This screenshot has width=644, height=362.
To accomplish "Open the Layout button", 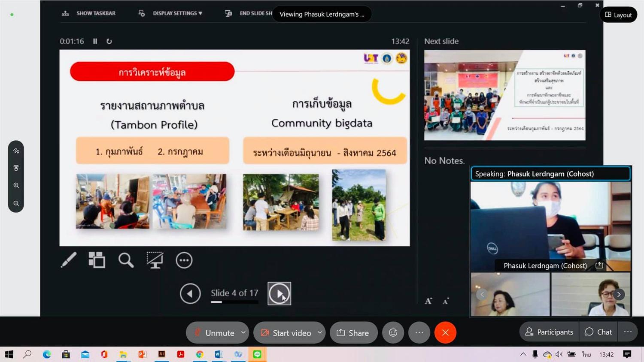I will click(618, 15).
